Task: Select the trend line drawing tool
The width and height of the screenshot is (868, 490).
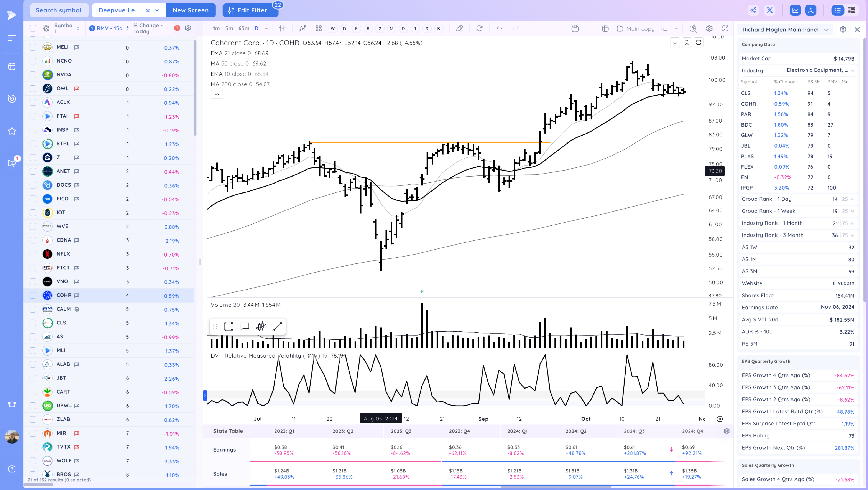Action: point(277,326)
